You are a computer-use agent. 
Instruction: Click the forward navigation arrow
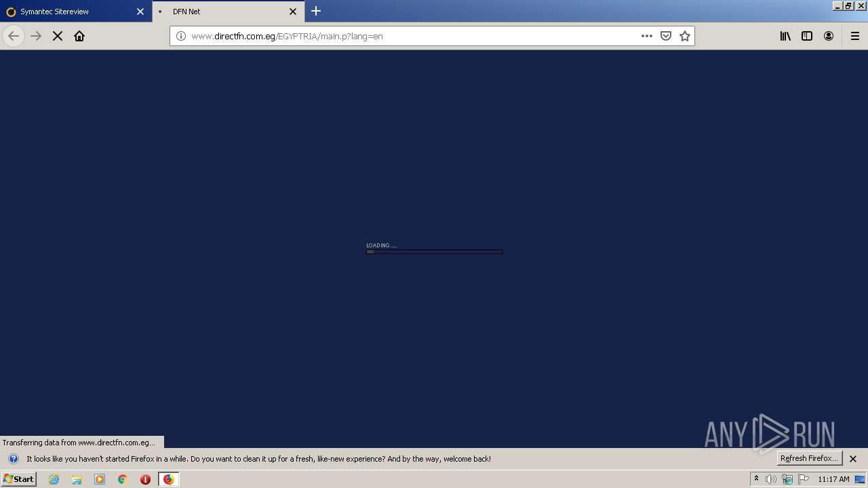pos(36,36)
